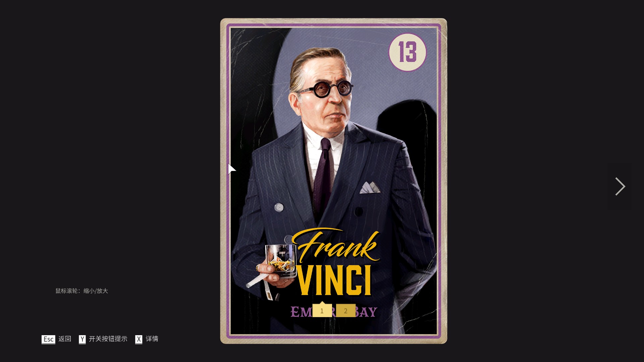The image size is (644, 362).
Task: Click the Y key icon
Action: 82,339
